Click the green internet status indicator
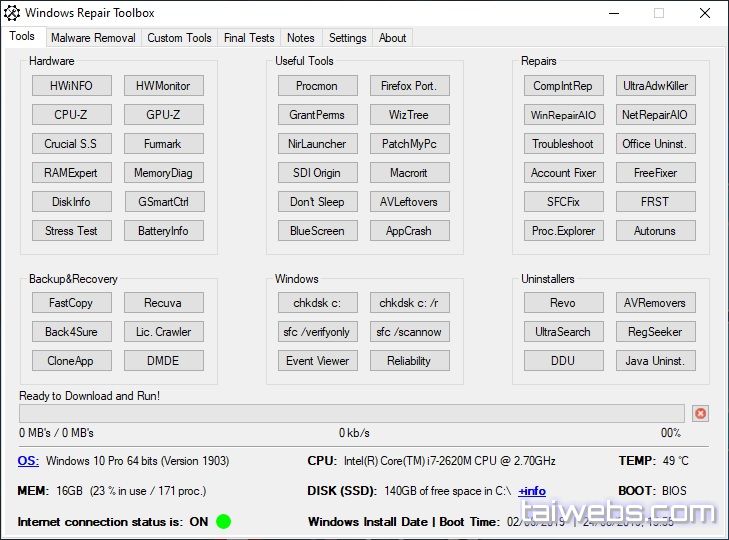Image resolution: width=729 pixels, height=540 pixels. [x=223, y=521]
